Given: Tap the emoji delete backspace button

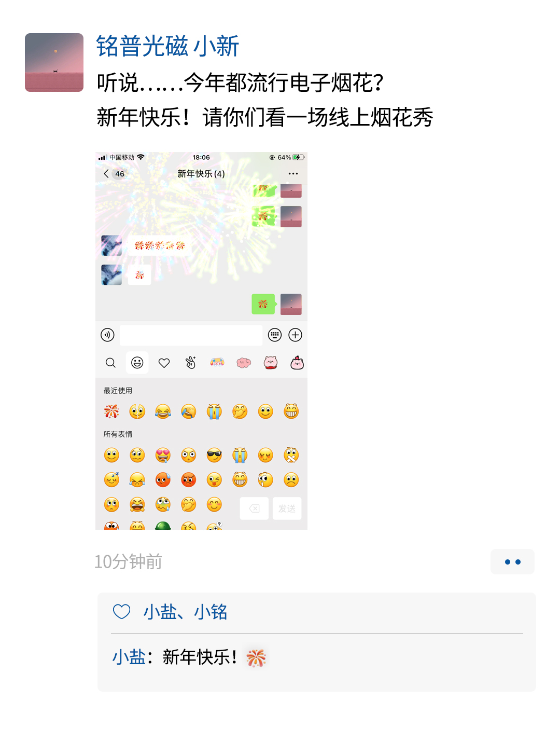Looking at the screenshot, I should pos(254,509).
